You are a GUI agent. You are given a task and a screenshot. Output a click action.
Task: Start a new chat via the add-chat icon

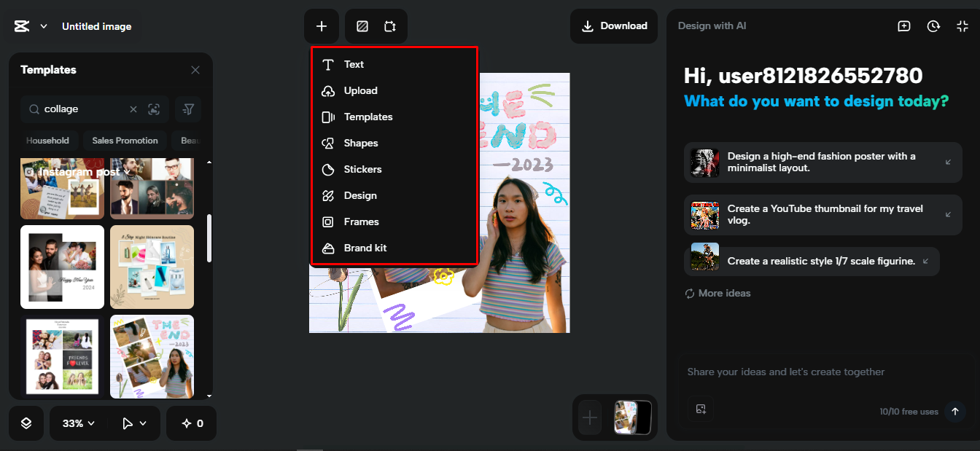[904, 26]
